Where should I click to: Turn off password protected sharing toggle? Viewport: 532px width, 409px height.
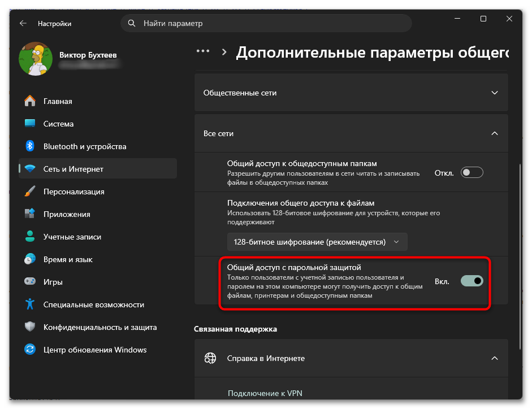(472, 281)
